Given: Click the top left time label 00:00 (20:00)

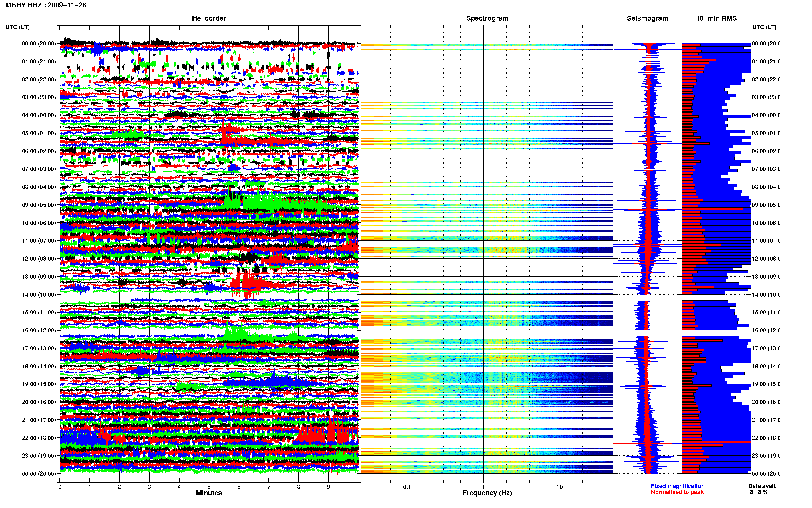Looking at the screenshot, I should click(x=39, y=43).
